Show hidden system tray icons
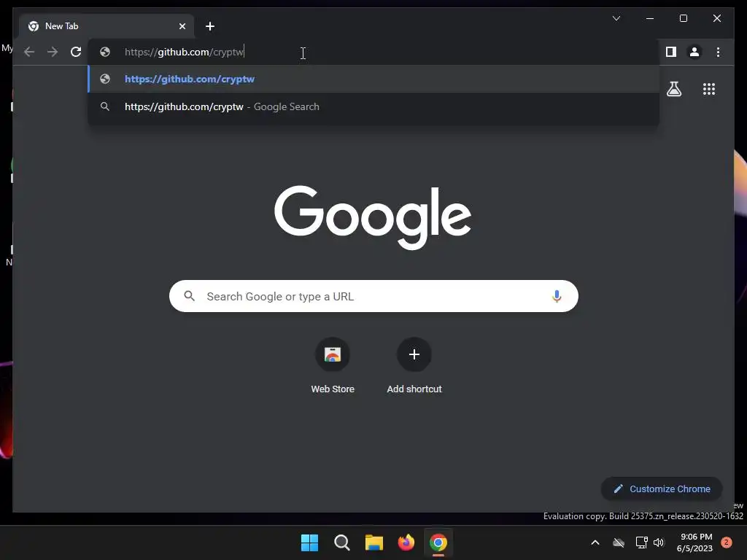The image size is (747, 560). 595,542
